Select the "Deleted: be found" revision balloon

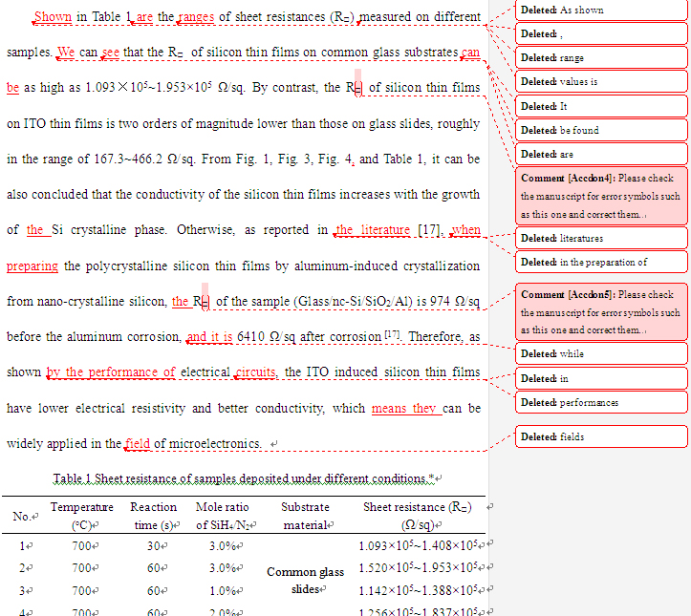[601, 130]
